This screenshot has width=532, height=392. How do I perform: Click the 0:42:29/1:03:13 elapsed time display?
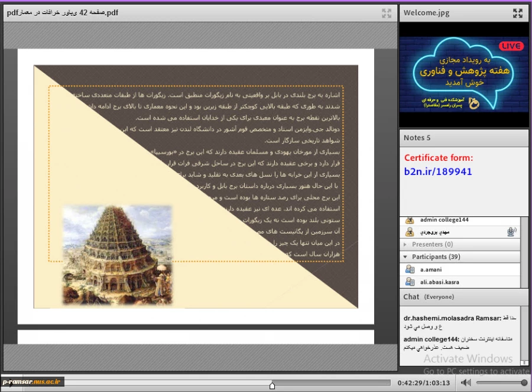[x=424, y=383]
